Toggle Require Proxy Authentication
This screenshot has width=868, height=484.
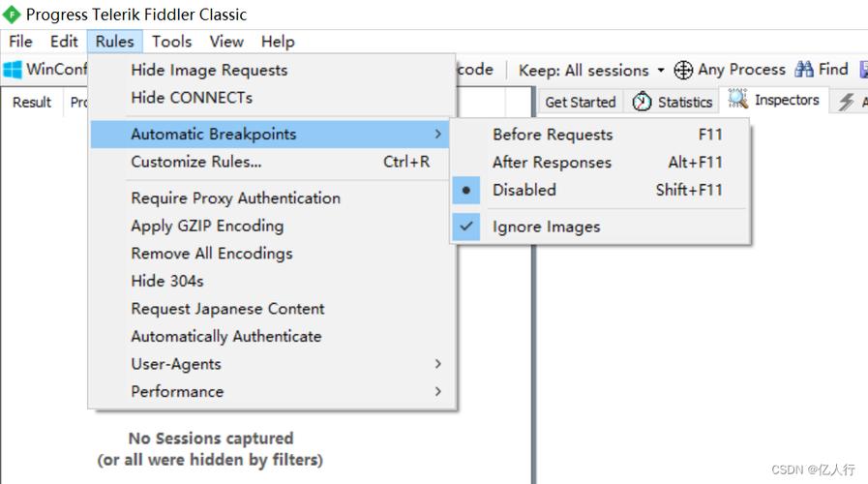click(272, 198)
